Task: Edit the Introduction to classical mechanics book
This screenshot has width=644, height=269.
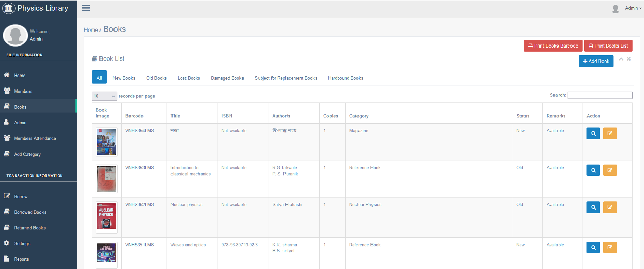Action: click(x=610, y=170)
